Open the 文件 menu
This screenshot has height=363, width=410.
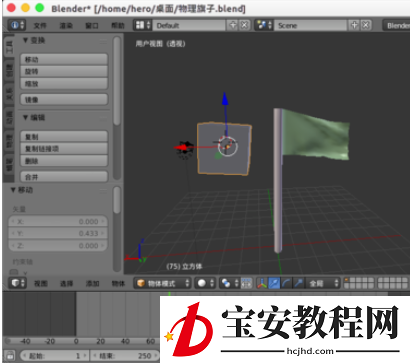coord(40,26)
